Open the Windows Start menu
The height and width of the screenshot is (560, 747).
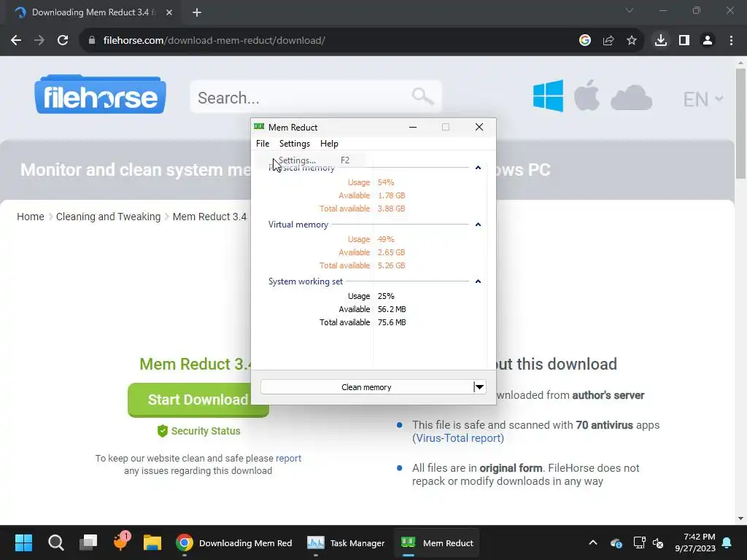[23, 542]
